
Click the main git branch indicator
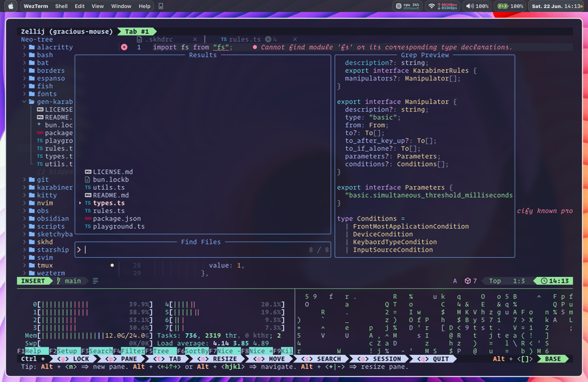69,281
